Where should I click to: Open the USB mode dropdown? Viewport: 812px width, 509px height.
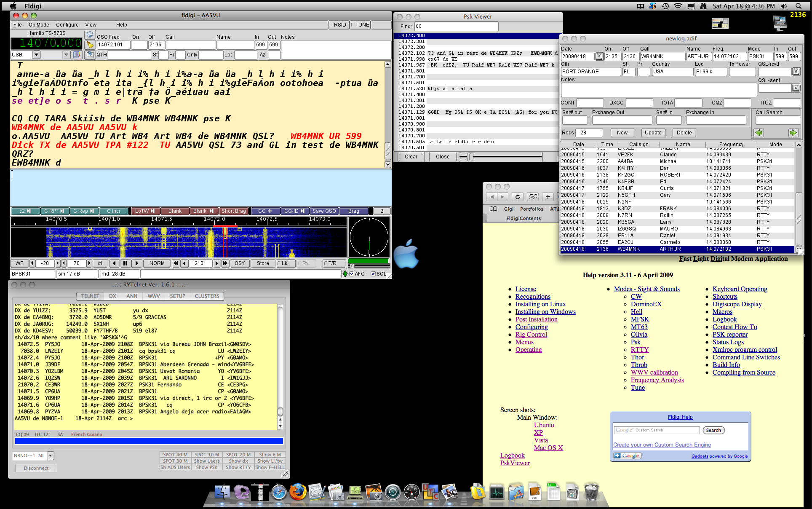(x=37, y=55)
